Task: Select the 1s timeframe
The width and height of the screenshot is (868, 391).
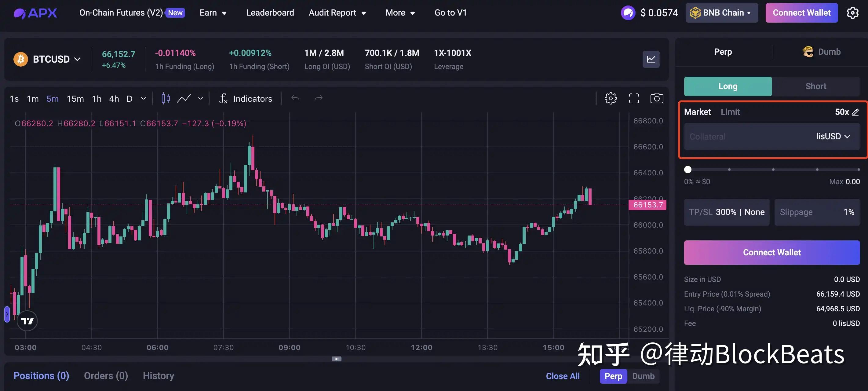Action: click(14, 99)
